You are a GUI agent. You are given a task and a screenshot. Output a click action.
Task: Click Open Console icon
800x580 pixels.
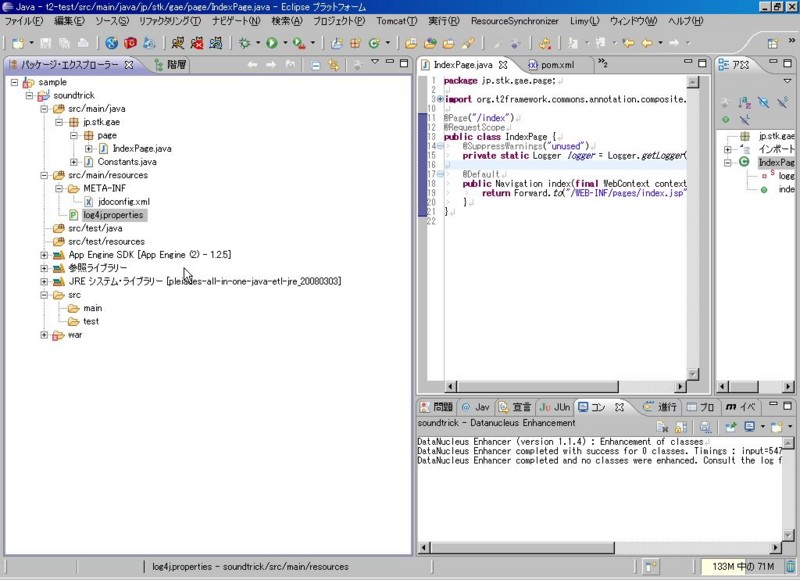tap(777, 426)
